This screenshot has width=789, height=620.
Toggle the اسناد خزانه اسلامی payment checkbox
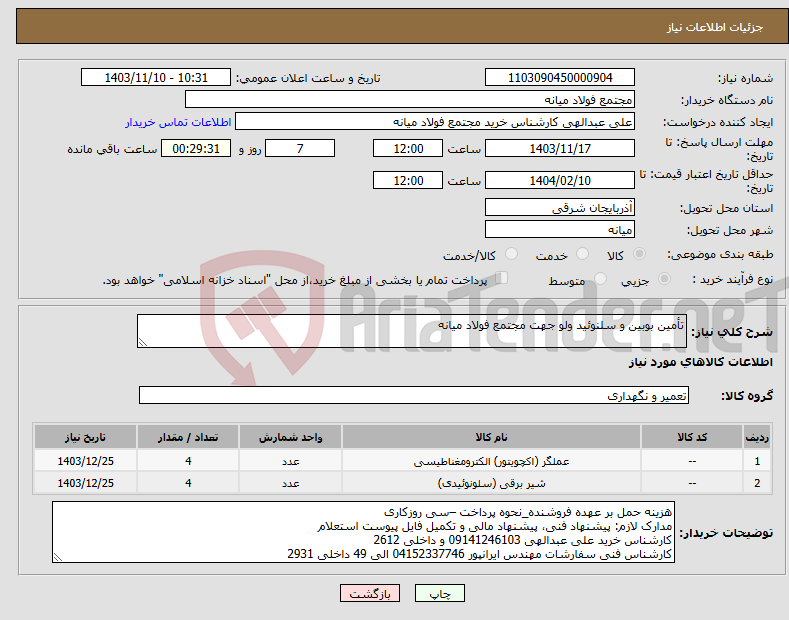pos(502,278)
